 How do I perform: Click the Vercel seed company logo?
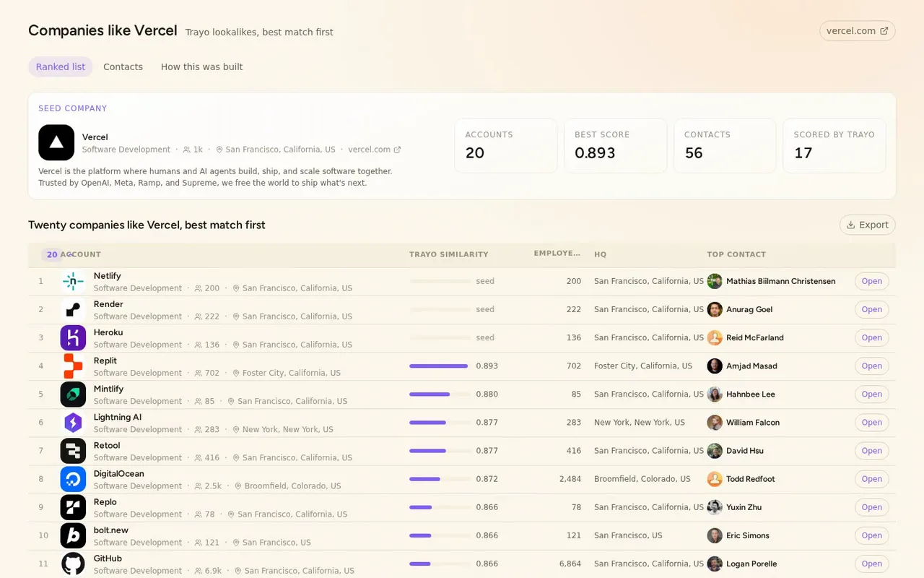(56, 142)
